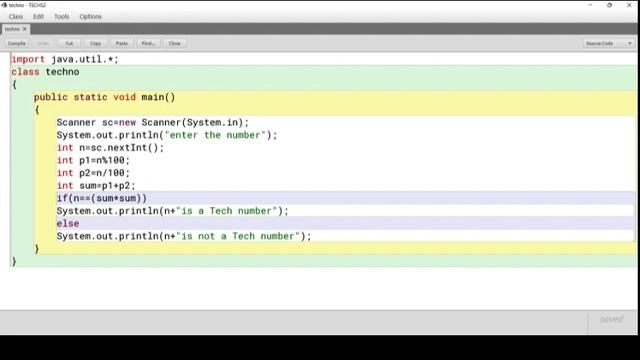Click the Cut toolbar button

(x=69, y=43)
